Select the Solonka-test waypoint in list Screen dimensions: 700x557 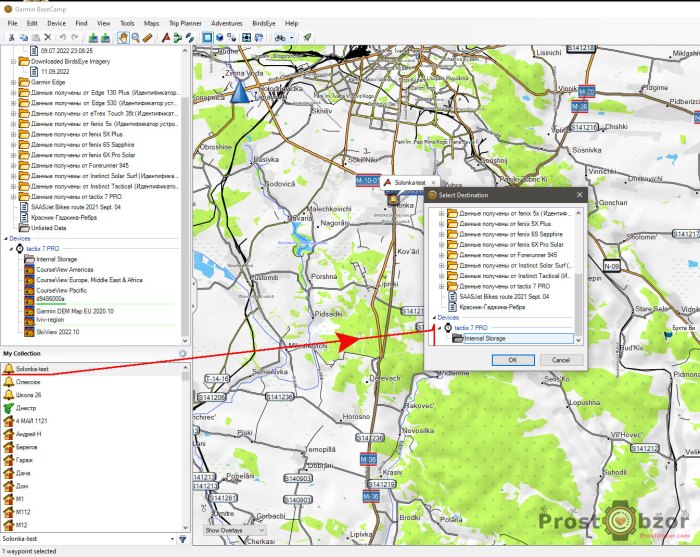tap(91, 369)
